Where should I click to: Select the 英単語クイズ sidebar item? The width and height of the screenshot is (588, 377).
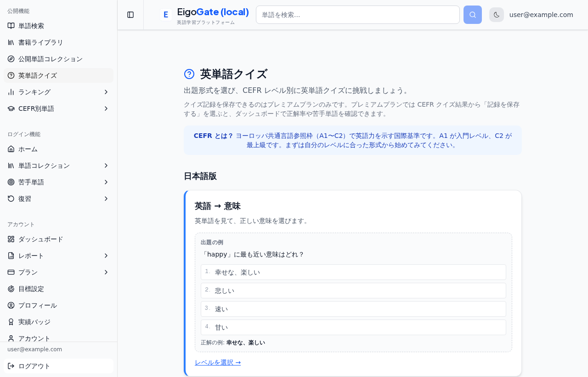(58, 75)
